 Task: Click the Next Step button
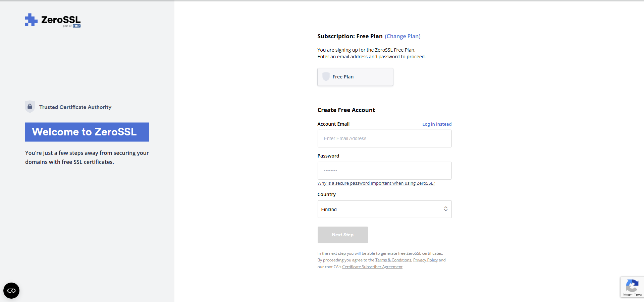click(342, 235)
